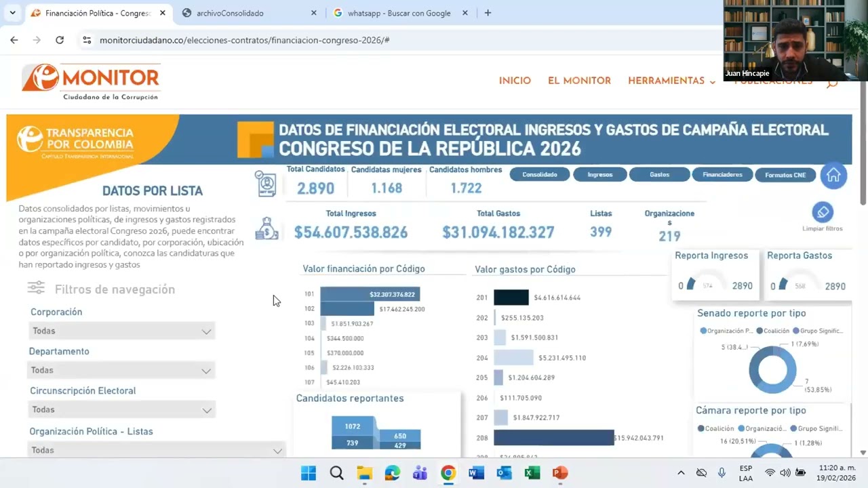
Task: Open File Explorer from the taskbar
Action: [365, 472]
